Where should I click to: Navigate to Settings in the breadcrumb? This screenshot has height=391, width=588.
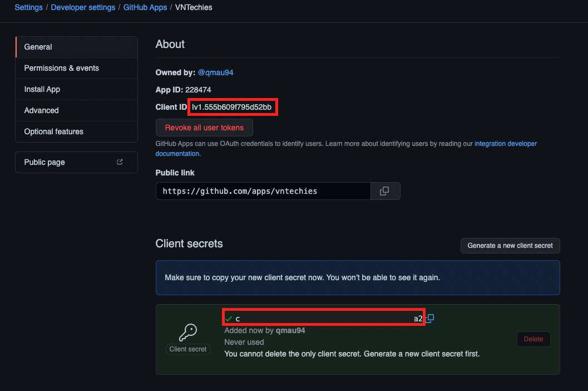pyautogui.click(x=29, y=7)
